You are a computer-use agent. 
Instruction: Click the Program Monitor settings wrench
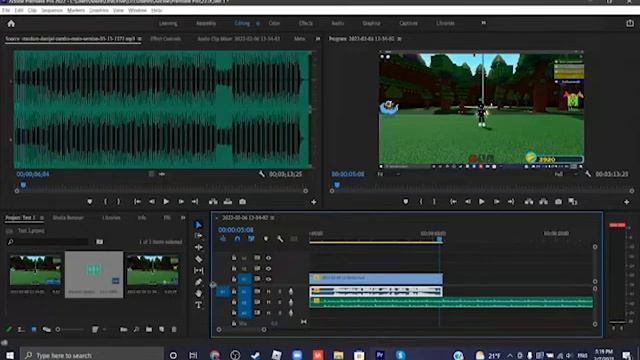pos(588,174)
